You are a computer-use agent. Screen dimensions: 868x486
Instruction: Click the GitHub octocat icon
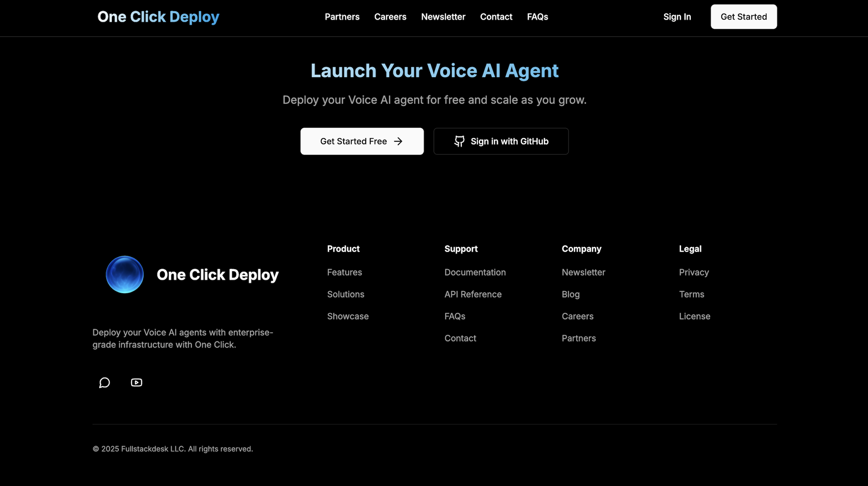coord(459,141)
